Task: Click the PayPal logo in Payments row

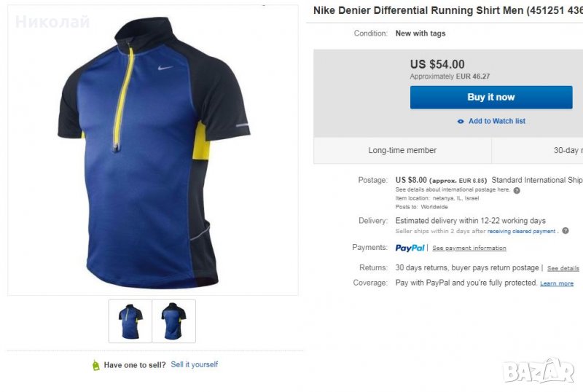Action: [x=410, y=248]
